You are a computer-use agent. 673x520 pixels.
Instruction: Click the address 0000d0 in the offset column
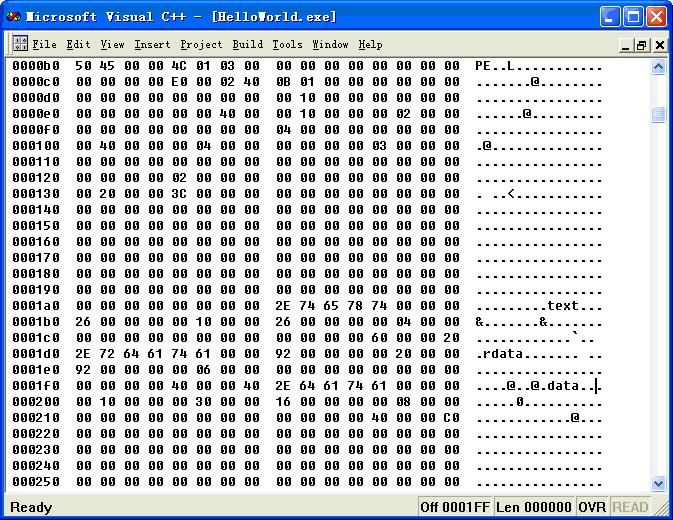tap(36, 98)
